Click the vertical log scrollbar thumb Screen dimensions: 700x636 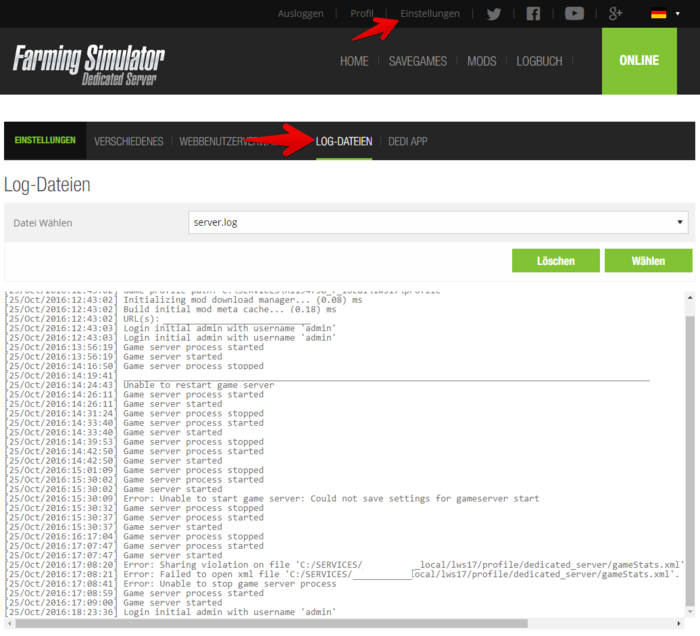pos(690,461)
